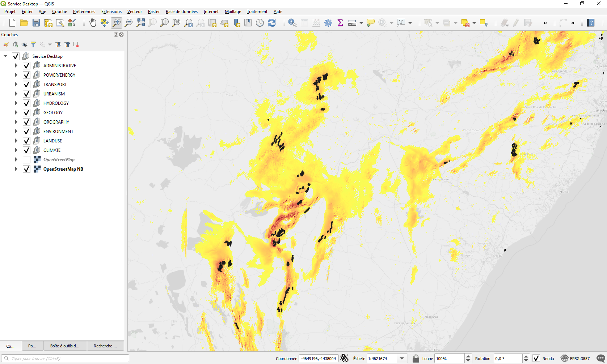Open the new print layout icon
This screenshot has width=607, height=364.
point(48,23)
